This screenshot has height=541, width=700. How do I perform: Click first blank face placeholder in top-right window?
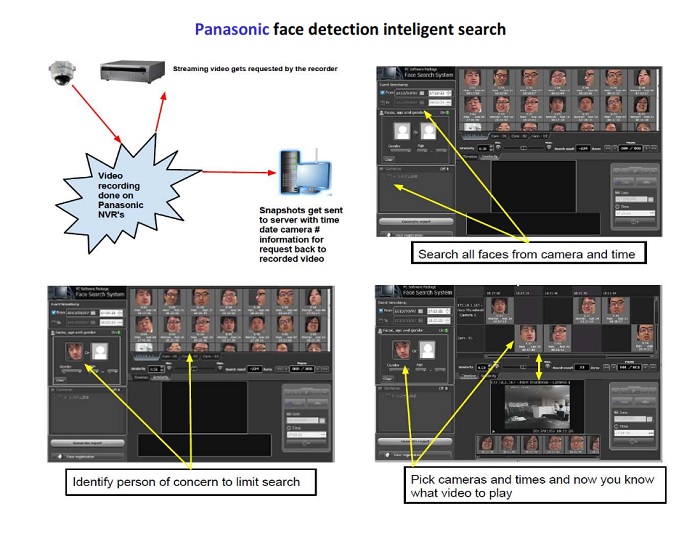[402, 131]
